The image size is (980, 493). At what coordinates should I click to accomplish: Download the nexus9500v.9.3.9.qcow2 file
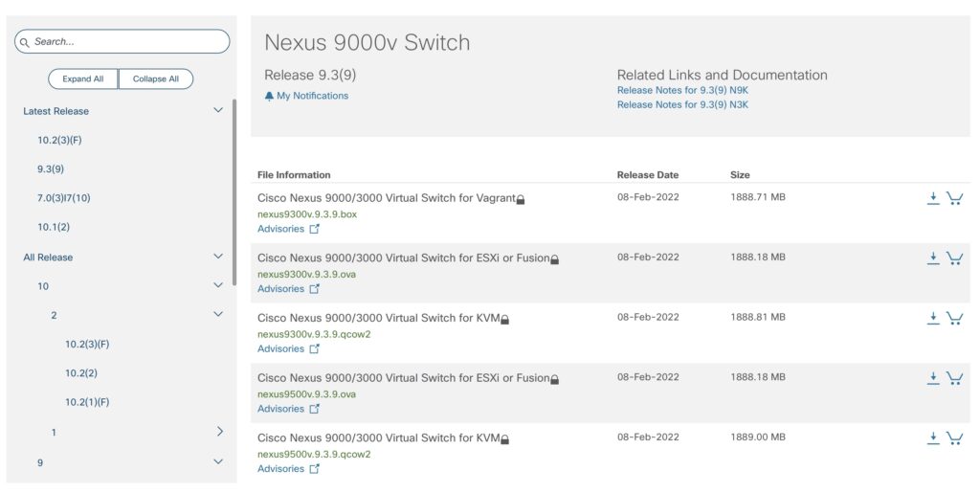933,438
